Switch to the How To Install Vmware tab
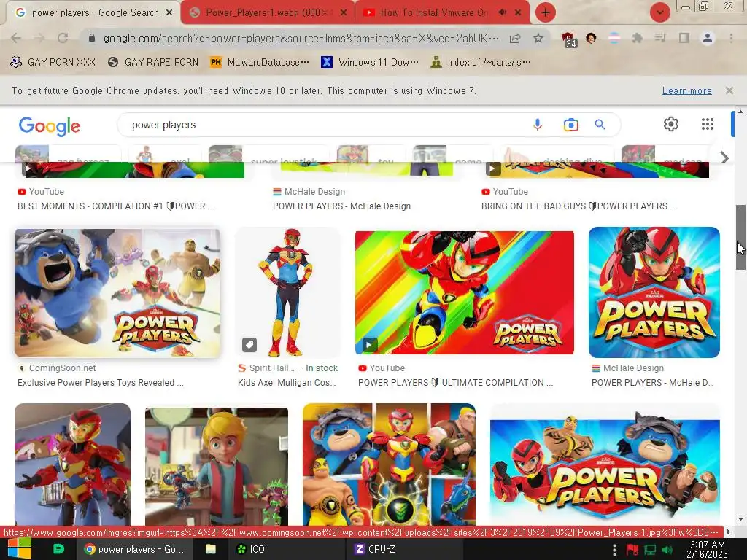Viewport: 747px width, 560px height. coord(433,12)
